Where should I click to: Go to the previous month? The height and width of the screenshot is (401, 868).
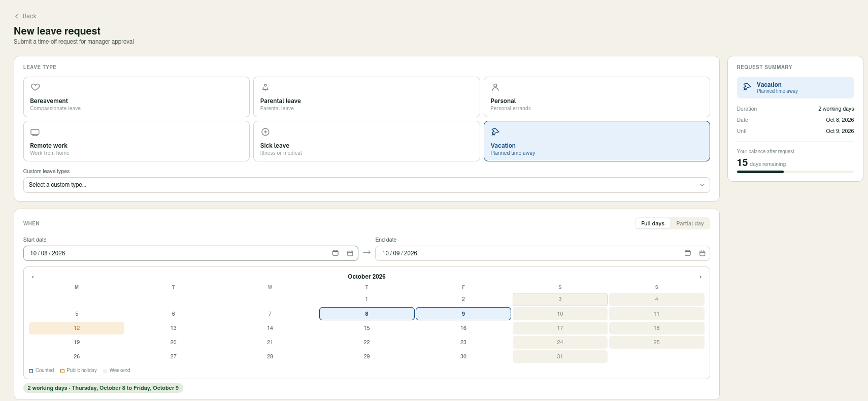[x=33, y=277]
